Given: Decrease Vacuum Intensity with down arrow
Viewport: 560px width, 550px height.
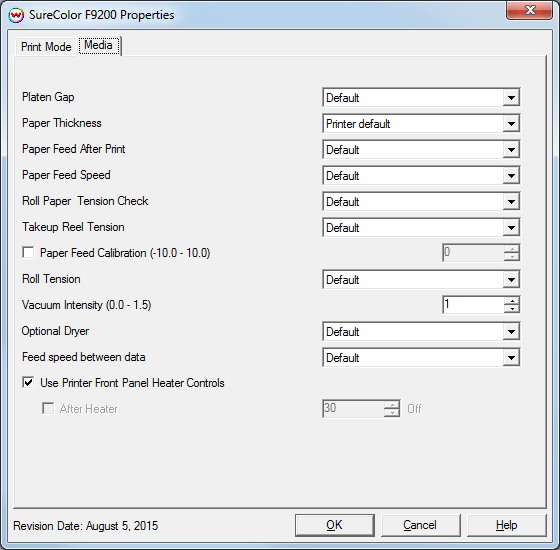Looking at the screenshot, I should click(x=512, y=309).
